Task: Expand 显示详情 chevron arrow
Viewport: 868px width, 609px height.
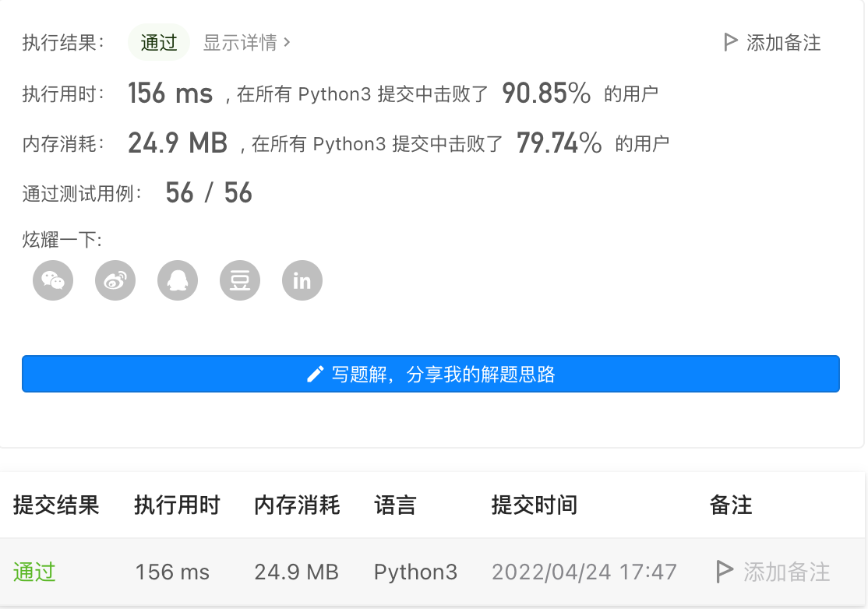Action: click(x=287, y=42)
